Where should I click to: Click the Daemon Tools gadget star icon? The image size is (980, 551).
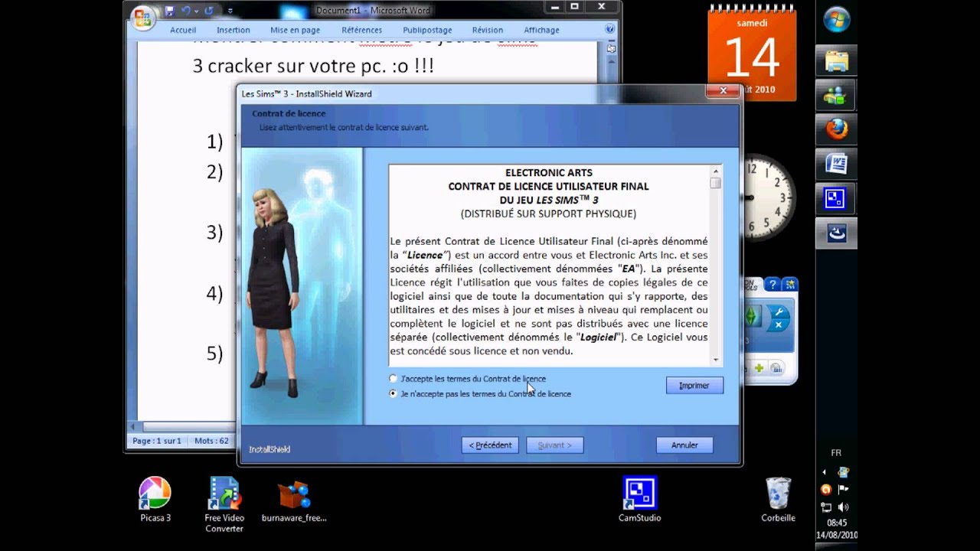(x=789, y=285)
